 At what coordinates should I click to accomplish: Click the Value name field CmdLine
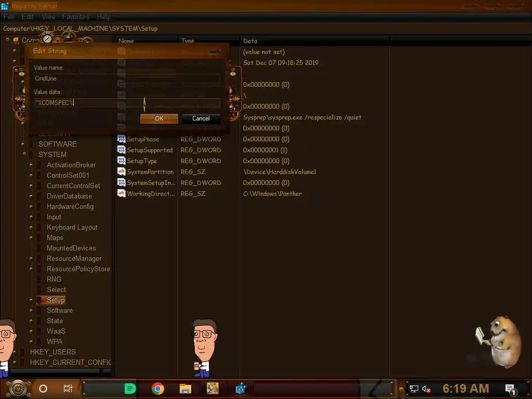[x=127, y=78]
